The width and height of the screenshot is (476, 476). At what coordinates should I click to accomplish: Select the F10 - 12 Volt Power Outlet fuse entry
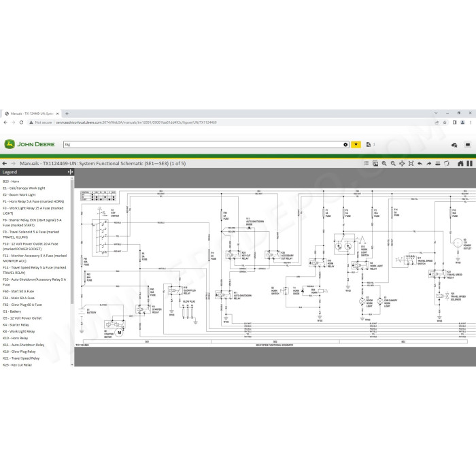point(31,246)
